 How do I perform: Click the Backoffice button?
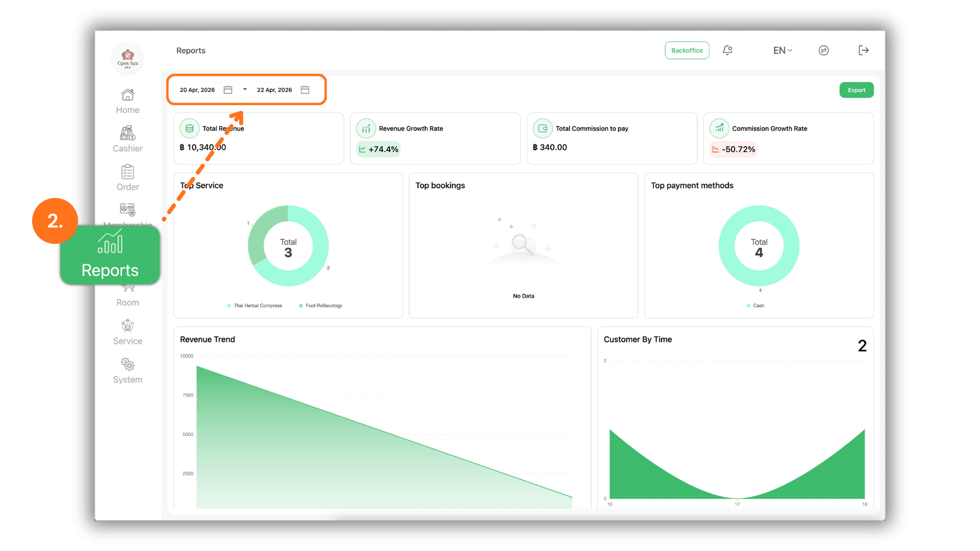click(687, 51)
